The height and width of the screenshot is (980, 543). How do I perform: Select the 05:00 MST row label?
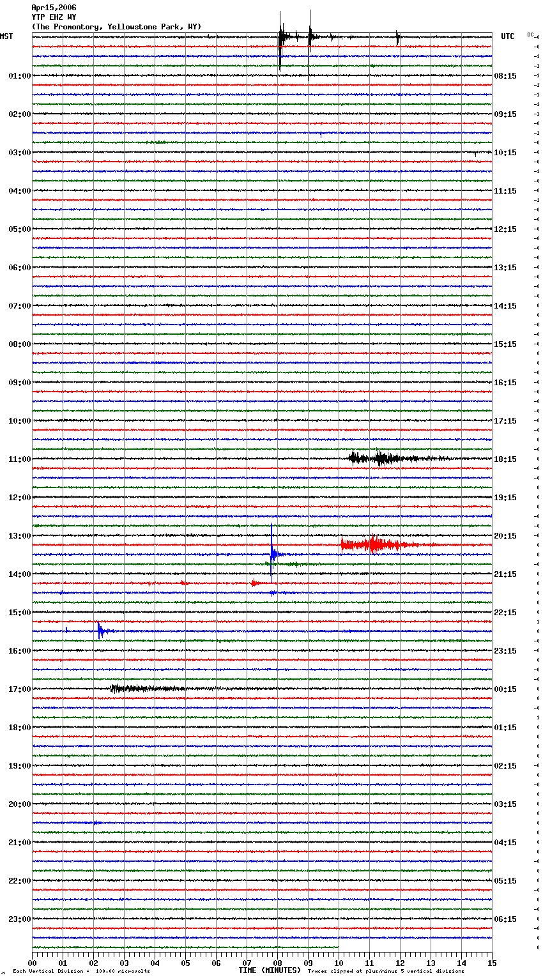tap(20, 229)
